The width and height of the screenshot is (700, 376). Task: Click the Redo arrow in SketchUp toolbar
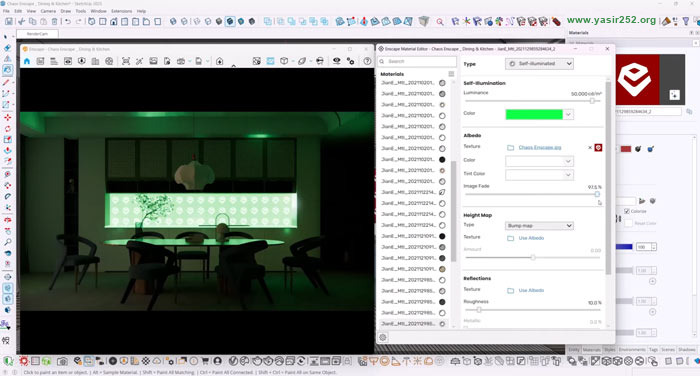click(79, 21)
